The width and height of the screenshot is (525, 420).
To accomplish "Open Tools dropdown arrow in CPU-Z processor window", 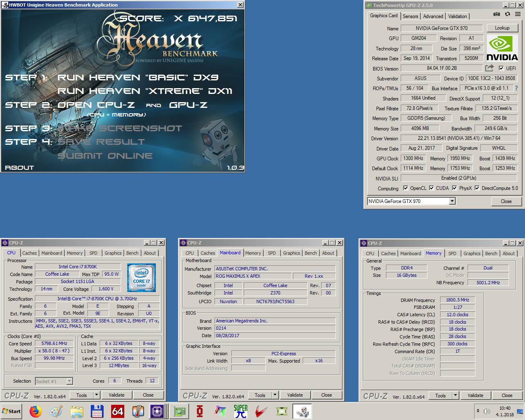I will coord(96,395).
